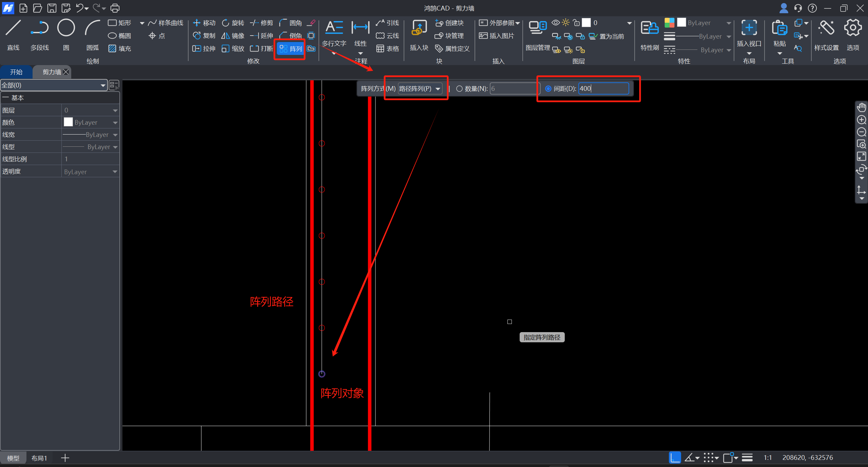The width and height of the screenshot is (868, 467).
Task: Activate the 阵列 array tool
Action: click(x=291, y=49)
